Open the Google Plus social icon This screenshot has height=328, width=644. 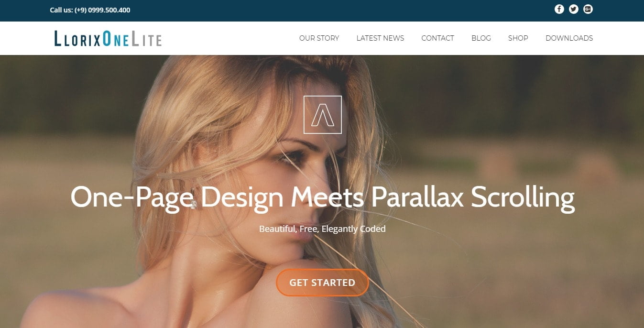588,9
